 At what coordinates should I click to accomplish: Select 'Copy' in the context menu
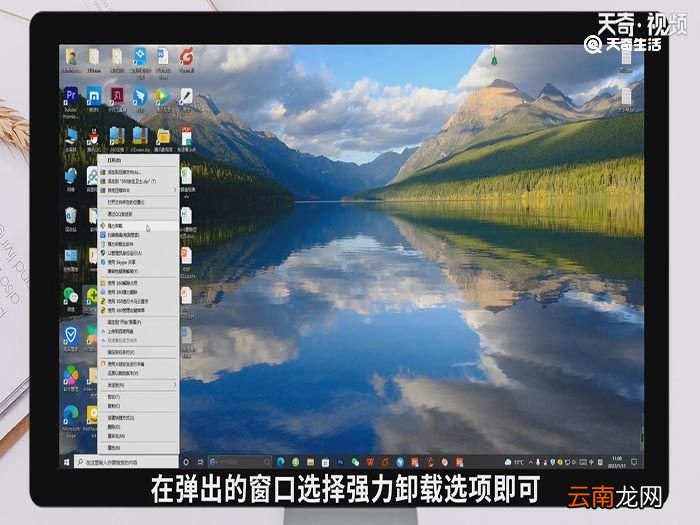coord(138,406)
